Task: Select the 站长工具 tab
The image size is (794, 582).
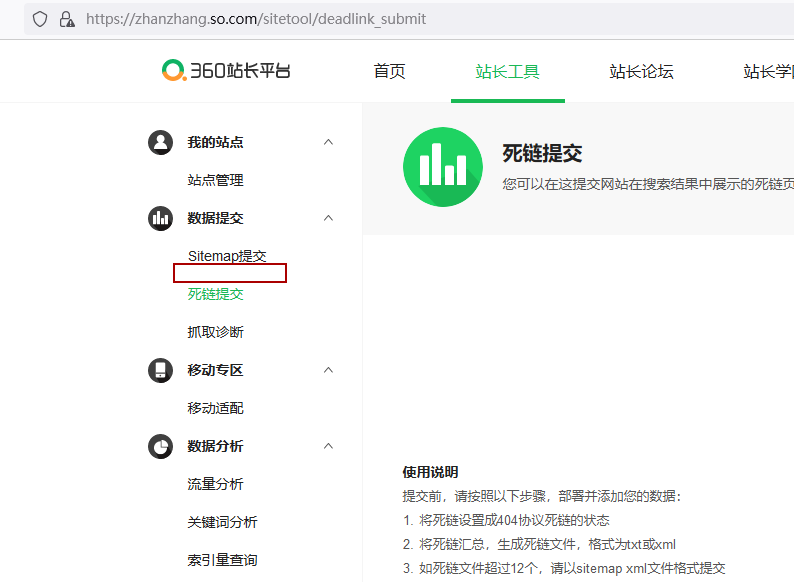Action: tap(507, 71)
